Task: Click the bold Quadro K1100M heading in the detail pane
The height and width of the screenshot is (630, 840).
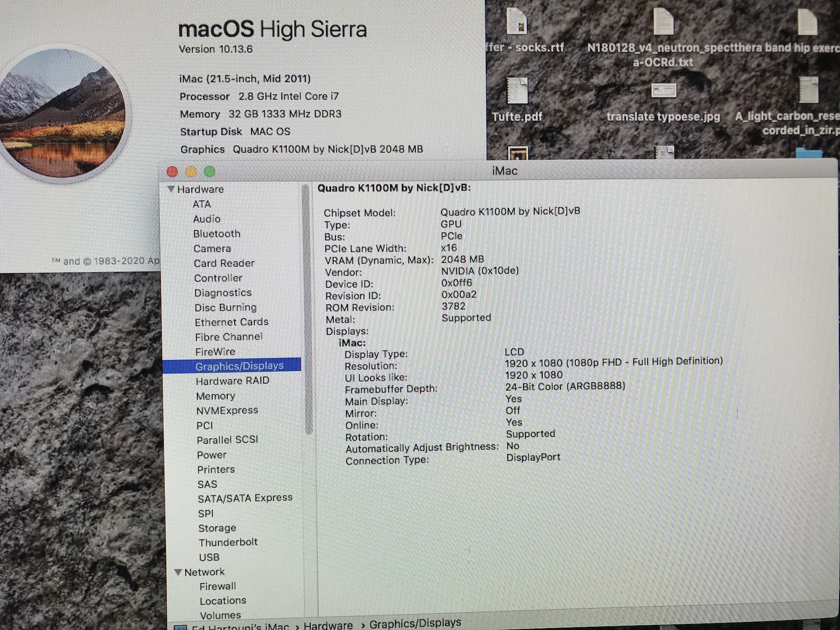Action: pyautogui.click(x=394, y=188)
